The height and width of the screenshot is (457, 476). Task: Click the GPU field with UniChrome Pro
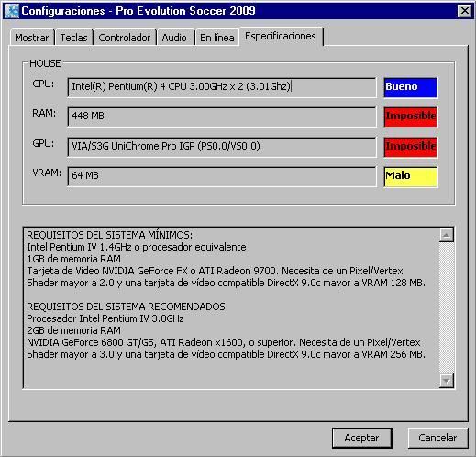point(222,147)
